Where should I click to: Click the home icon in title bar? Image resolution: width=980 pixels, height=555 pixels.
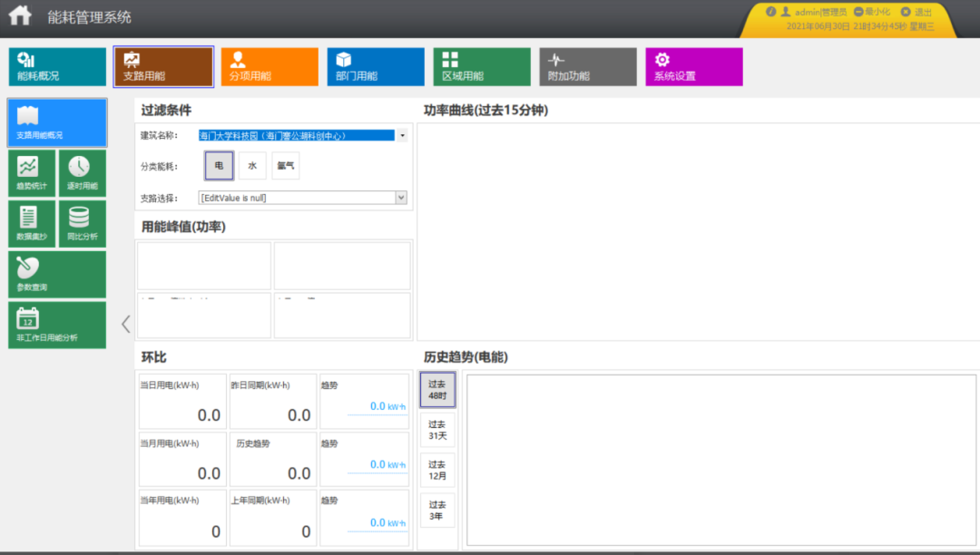click(20, 15)
